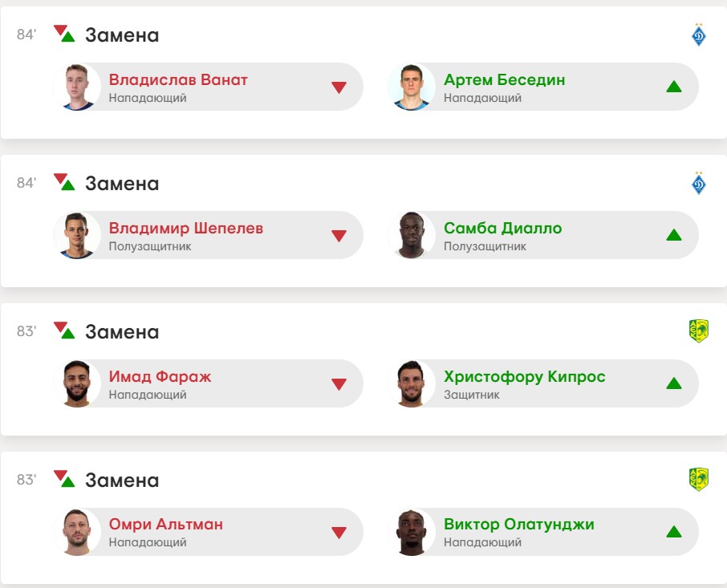
Task: Click green up arrow next to Христофору Кипрос
Action: coord(673,383)
